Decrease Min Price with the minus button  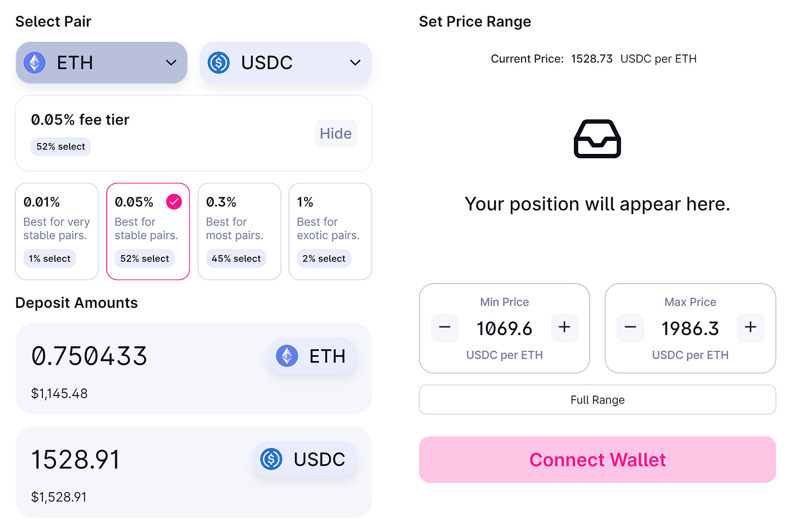point(444,327)
